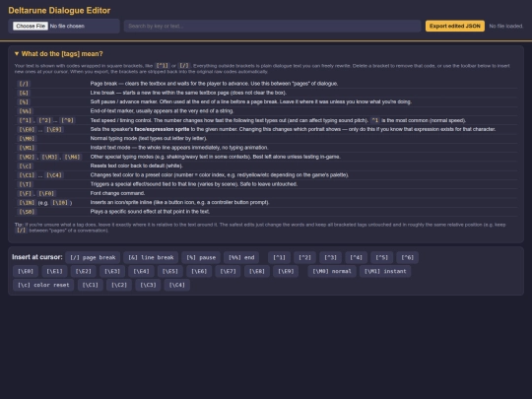Click the [\S0] tag code in the table
This screenshot has height=399, width=532.
(27, 212)
